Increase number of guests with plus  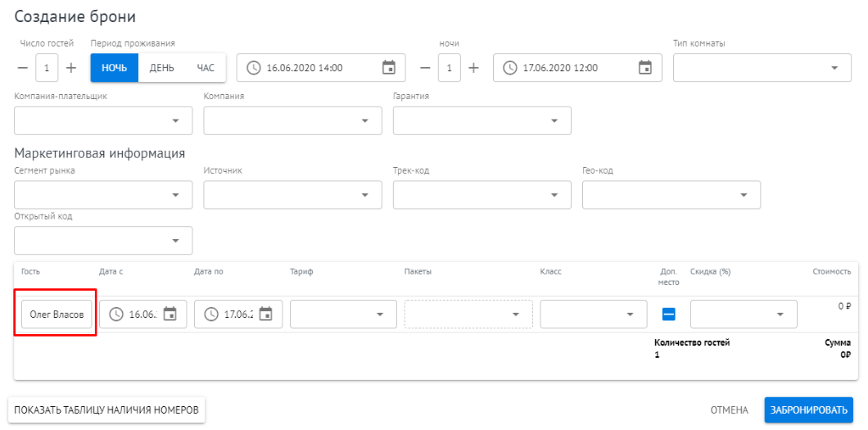(71, 68)
